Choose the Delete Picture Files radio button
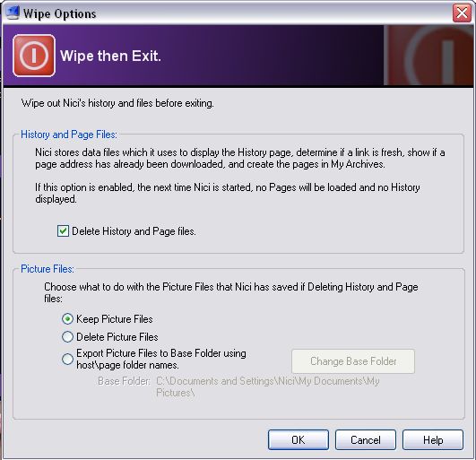Viewport: 476px width, 460px height. (67, 337)
